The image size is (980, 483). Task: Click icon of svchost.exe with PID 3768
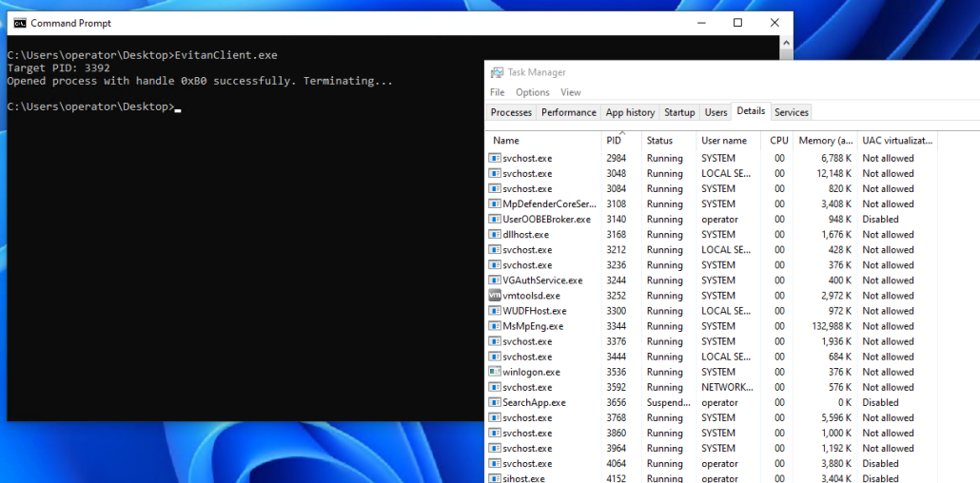[x=495, y=417]
